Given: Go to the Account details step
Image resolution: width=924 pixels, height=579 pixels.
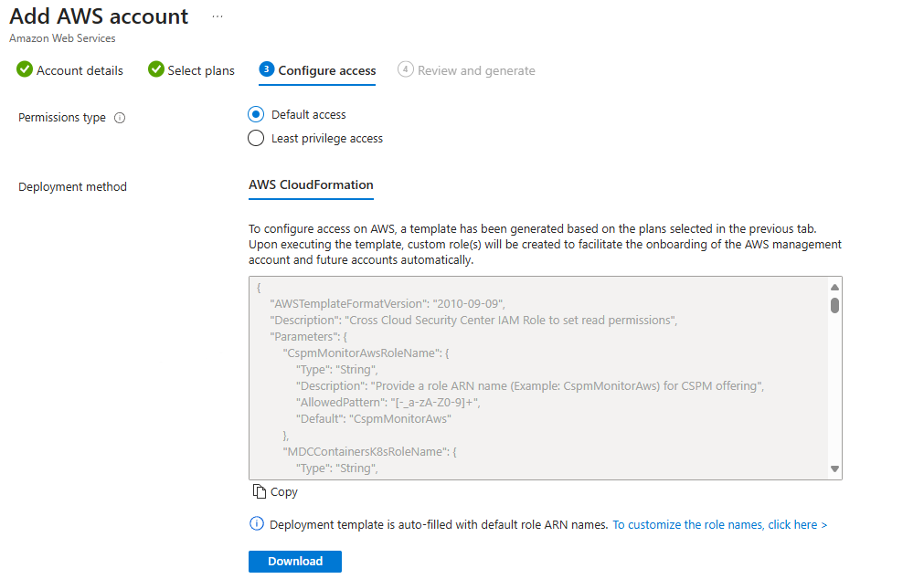Looking at the screenshot, I should click(80, 70).
